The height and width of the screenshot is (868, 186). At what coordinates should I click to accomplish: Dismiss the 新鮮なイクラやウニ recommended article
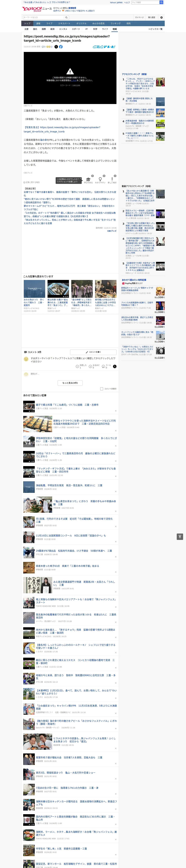[116, 431]
